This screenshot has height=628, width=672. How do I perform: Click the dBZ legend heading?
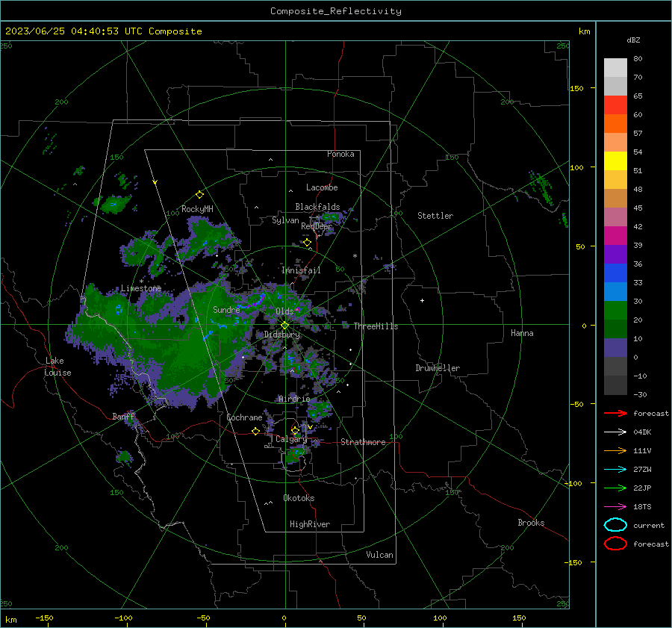[x=633, y=40]
